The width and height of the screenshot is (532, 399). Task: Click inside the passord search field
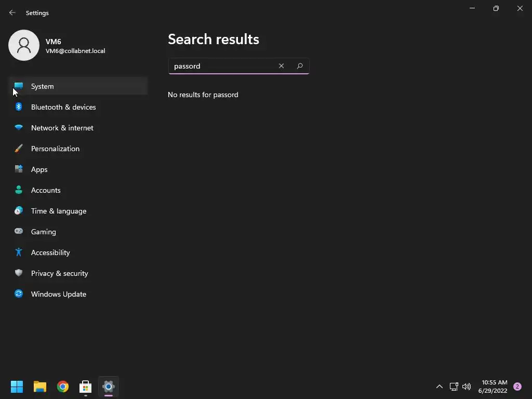click(x=222, y=66)
